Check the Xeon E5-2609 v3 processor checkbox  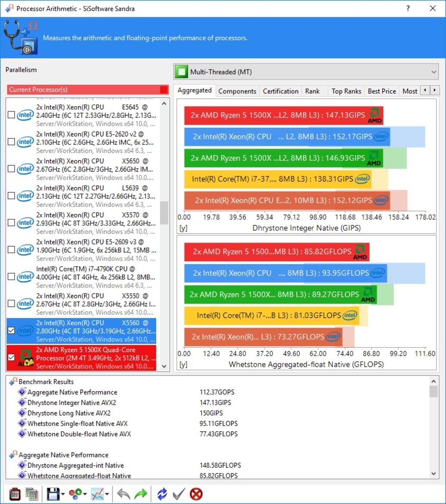(11, 250)
